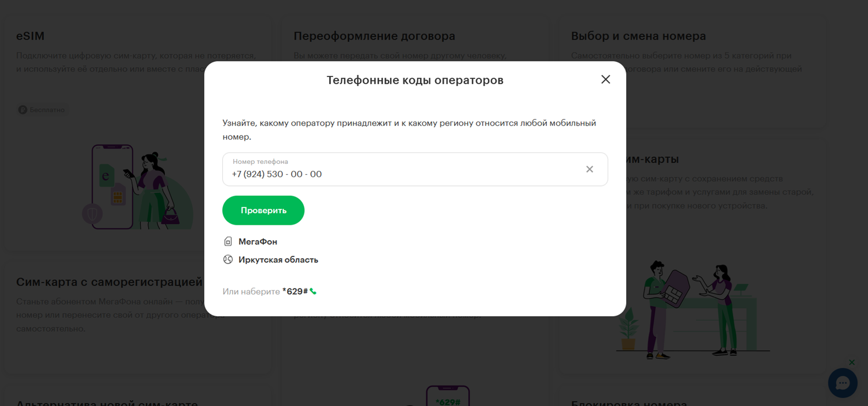Screen dimensions: 868x406
Task: Click the dialog title Телефонные коды операторов
Action: 415,80
